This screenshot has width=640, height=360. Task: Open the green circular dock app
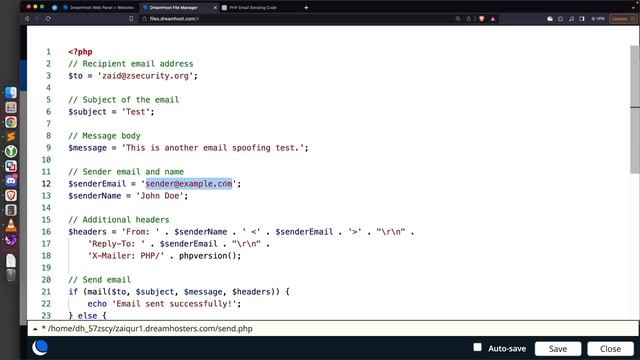11,151
